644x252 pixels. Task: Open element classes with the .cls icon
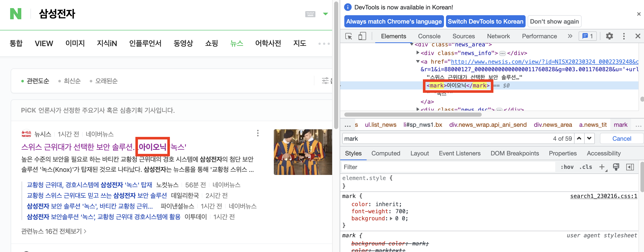click(x=586, y=167)
